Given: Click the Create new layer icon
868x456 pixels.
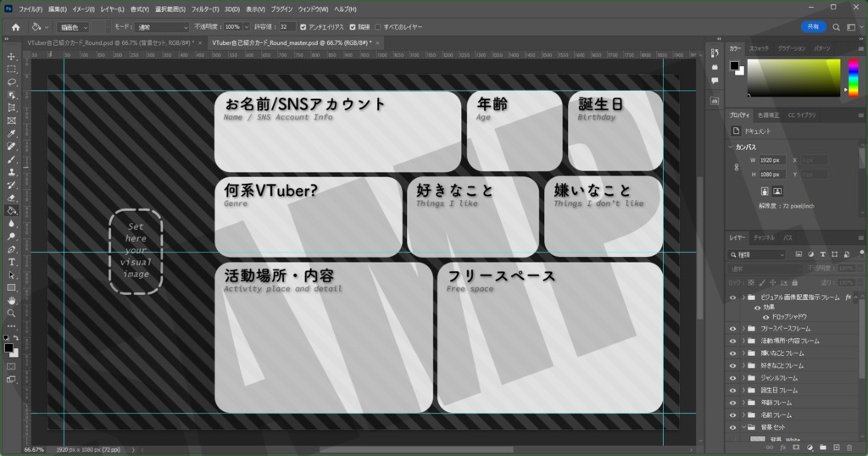Looking at the screenshot, I should [836, 448].
